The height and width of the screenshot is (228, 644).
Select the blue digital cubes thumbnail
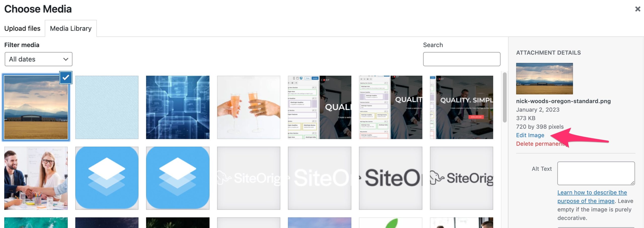click(178, 107)
